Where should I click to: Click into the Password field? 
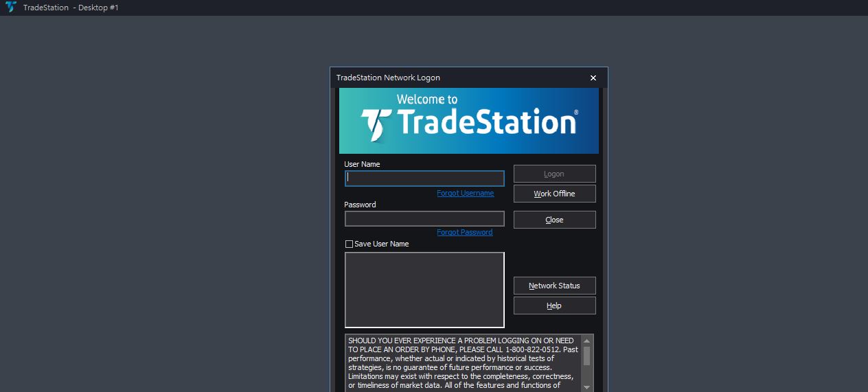coord(424,219)
